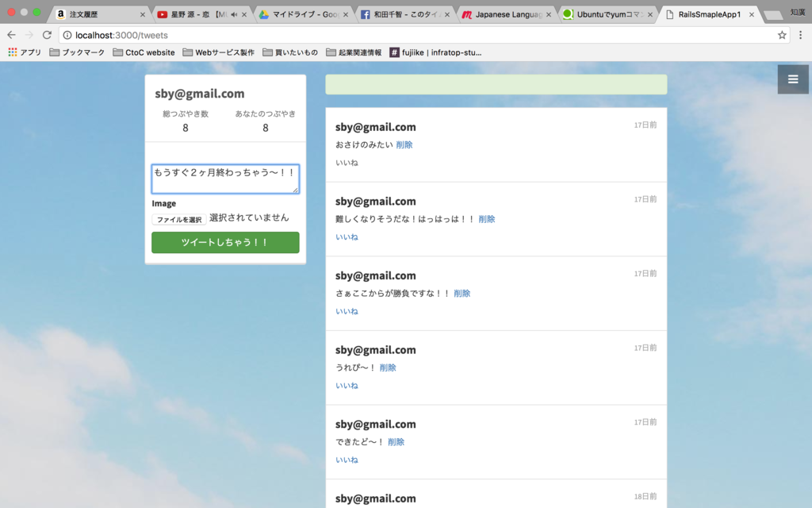This screenshot has width=812, height=508.
Task: Bookmark this page with the star icon
Action: click(782, 35)
